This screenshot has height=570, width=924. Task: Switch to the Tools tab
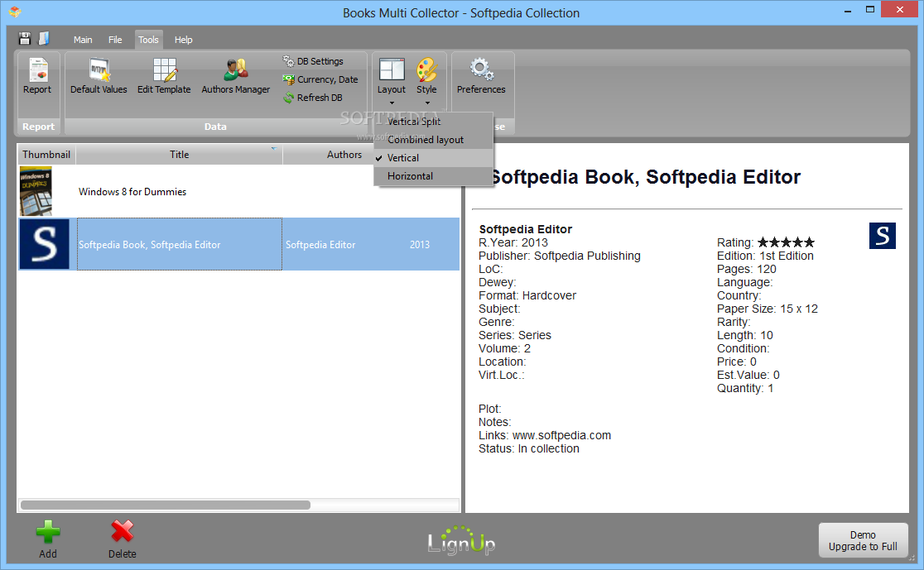(x=148, y=40)
